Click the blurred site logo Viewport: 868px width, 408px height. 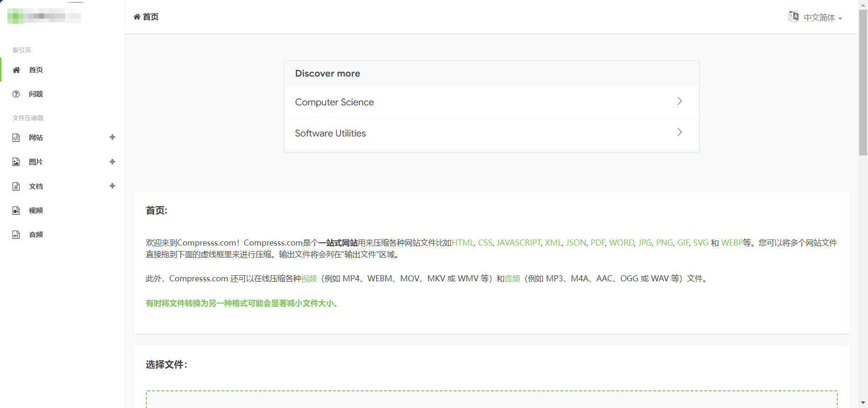pyautogui.click(x=44, y=16)
